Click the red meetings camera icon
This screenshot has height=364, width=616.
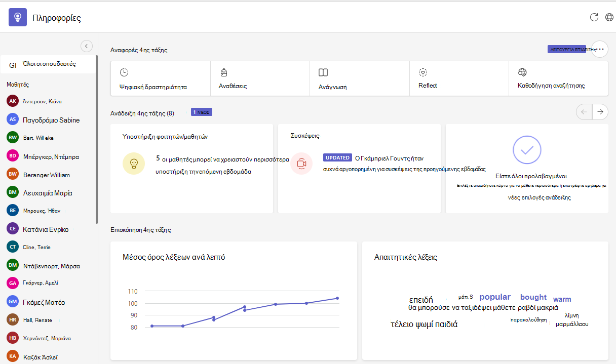tap(301, 164)
